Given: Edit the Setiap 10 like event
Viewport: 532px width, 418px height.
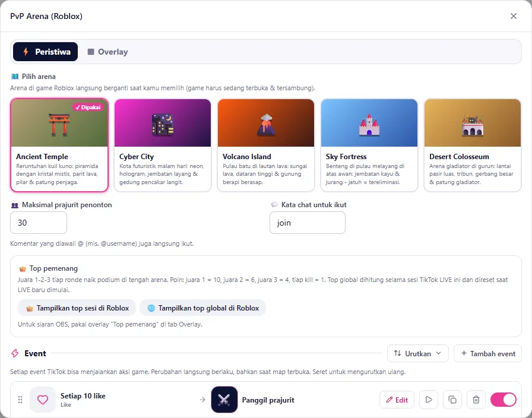Looking at the screenshot, I should 397,400.
